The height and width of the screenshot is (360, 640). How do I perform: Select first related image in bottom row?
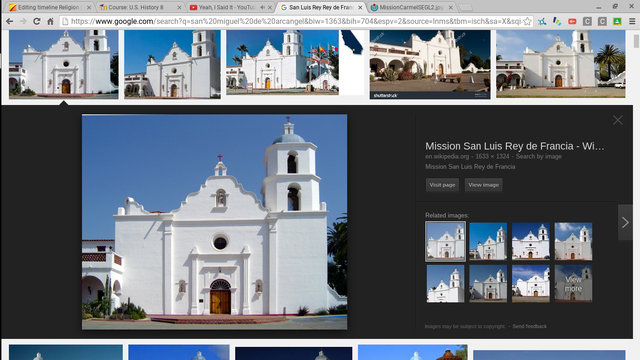[445, 284]
